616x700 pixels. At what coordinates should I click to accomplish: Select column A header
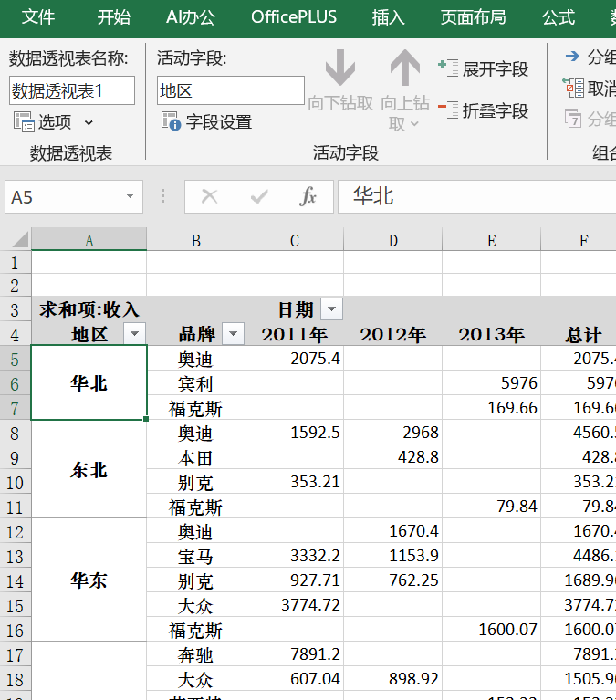point(89,240)
